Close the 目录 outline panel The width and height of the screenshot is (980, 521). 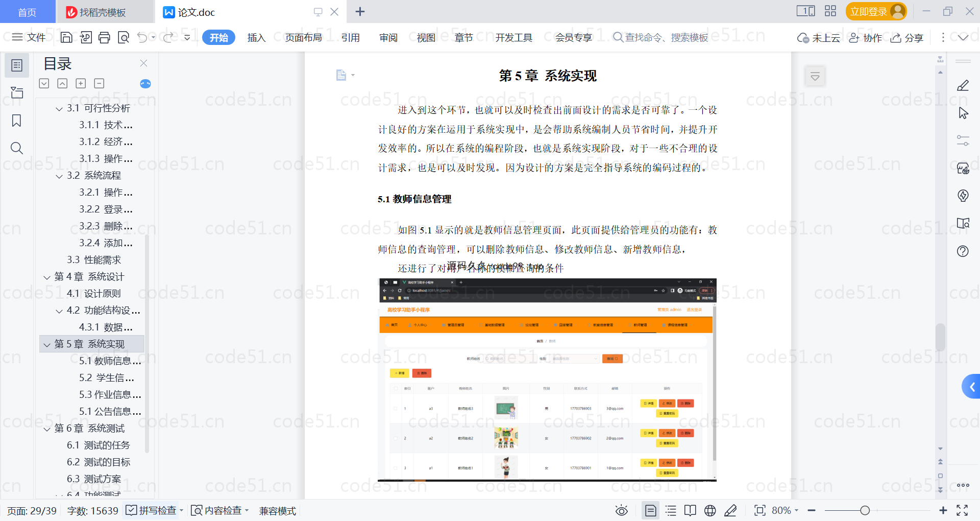pyautogui.click(x=143, y=63)
